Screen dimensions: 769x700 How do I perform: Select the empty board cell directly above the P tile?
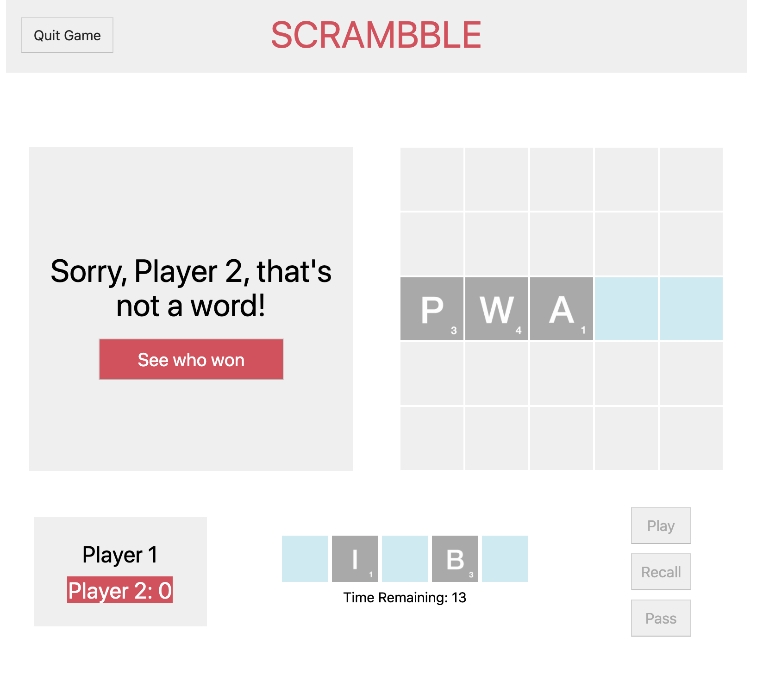point(432,244)
